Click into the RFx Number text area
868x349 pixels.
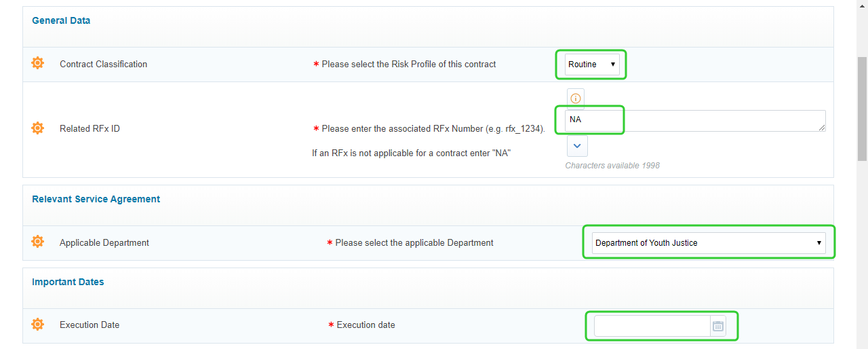695,121
